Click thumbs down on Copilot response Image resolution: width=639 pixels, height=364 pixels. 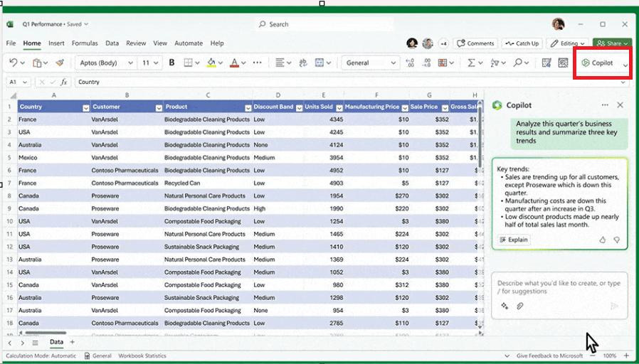[x=617, y=240]
